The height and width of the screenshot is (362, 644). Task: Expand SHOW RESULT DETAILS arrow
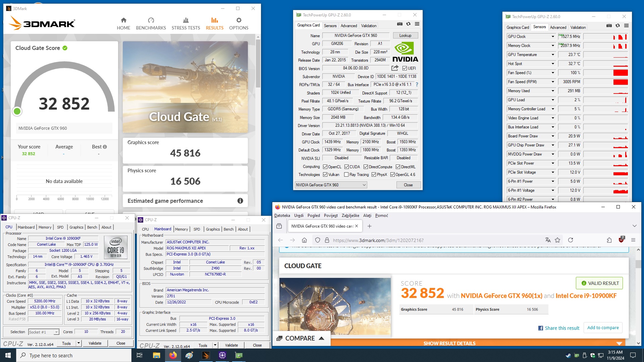pyautogui.click(x=619, y=343)
